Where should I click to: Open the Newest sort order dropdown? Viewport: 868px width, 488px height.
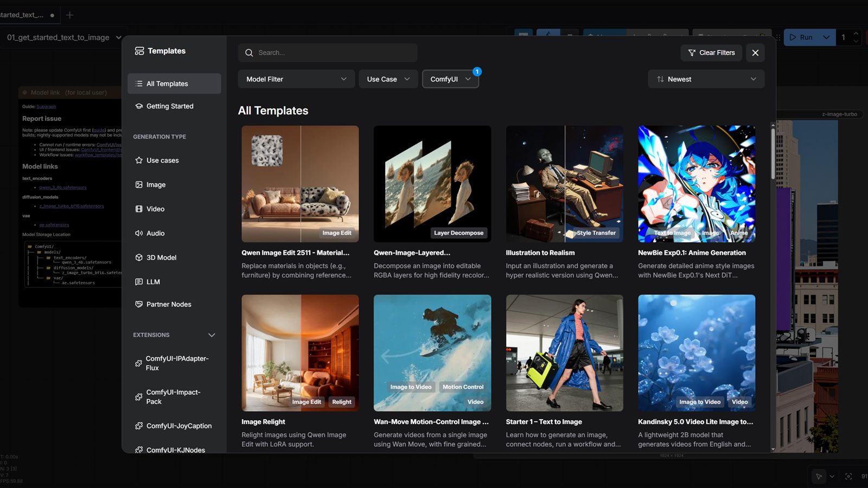click(x=705, y=79)
